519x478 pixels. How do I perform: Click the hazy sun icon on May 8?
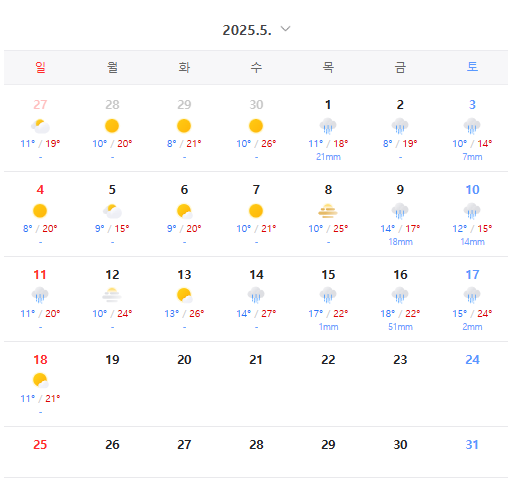pos(328,211)
